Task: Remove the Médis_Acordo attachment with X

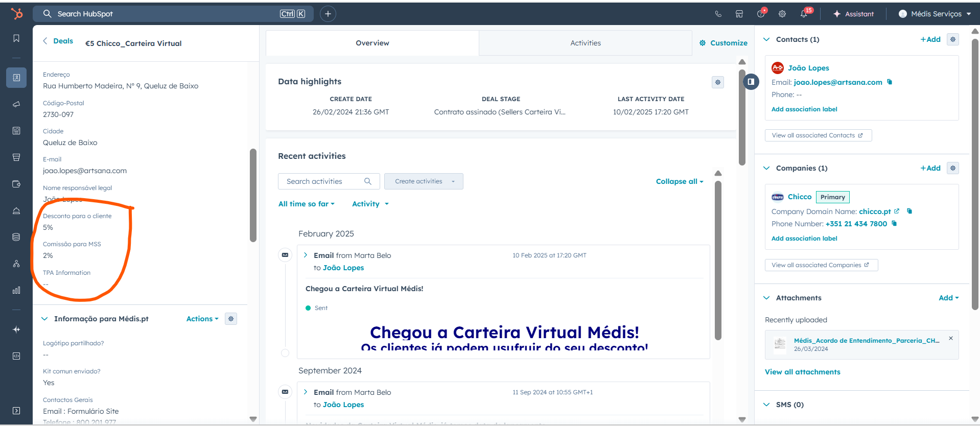Action: point(951,338)
